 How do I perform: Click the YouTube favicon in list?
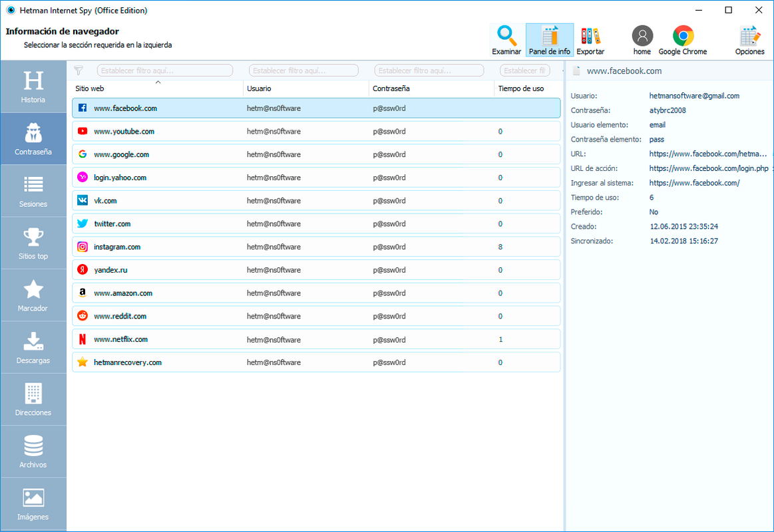[x=83, y=131]
